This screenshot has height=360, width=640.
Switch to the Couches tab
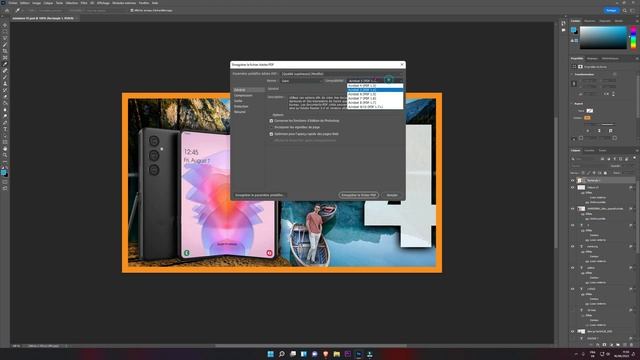(589, 151)
